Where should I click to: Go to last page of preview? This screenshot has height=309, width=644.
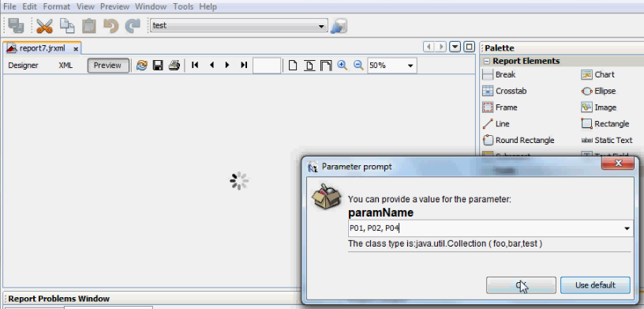pos(244,65)
